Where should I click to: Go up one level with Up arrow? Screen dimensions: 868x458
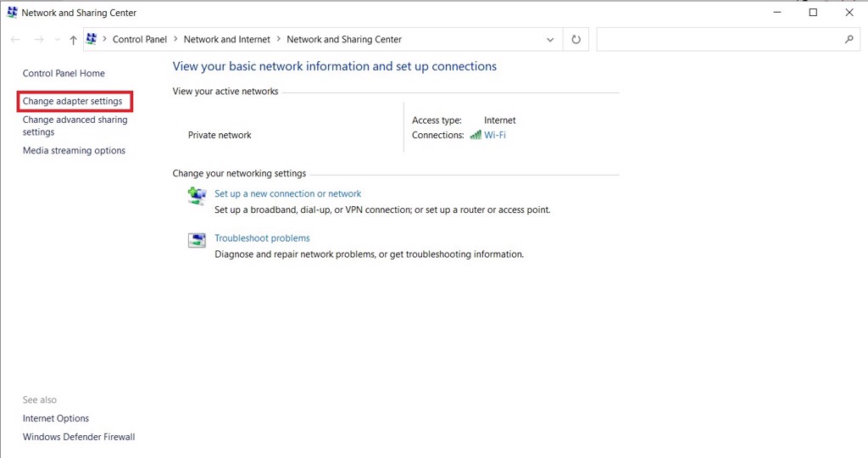click(73, 39)
